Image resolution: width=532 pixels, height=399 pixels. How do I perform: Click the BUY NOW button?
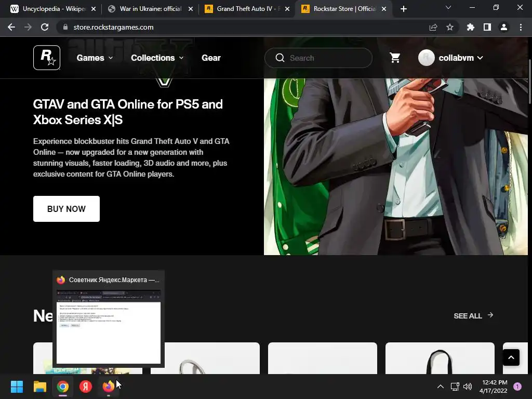tap(66, 209)
